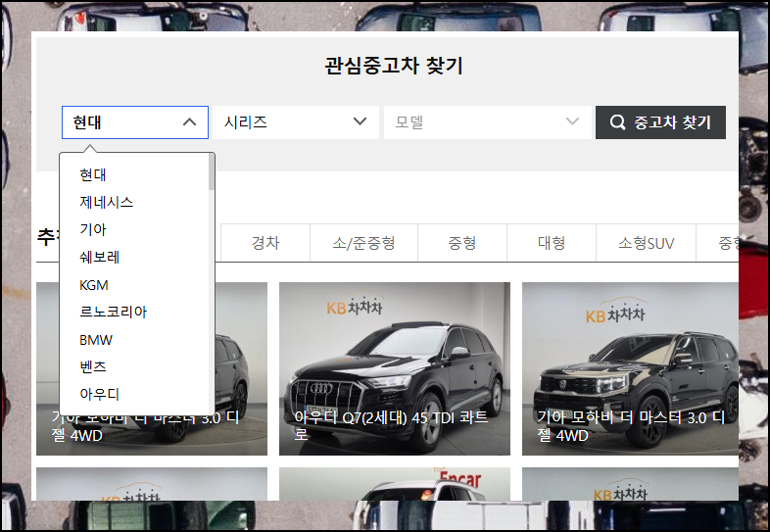Click the manufacturer list scrollbar thumb

(x=212, y=171)
